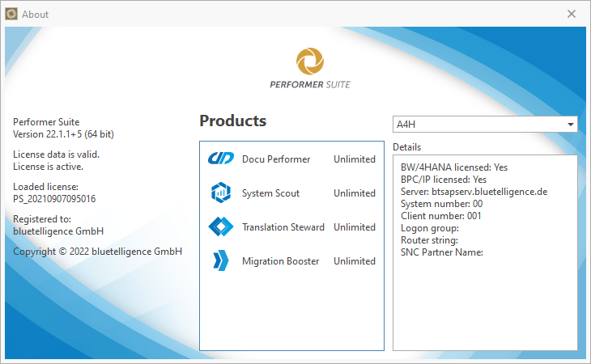The width and height of the screenshot is (591, 364).
Task: Select the Migration Booster product label
Action: click(x=280, y=261)
